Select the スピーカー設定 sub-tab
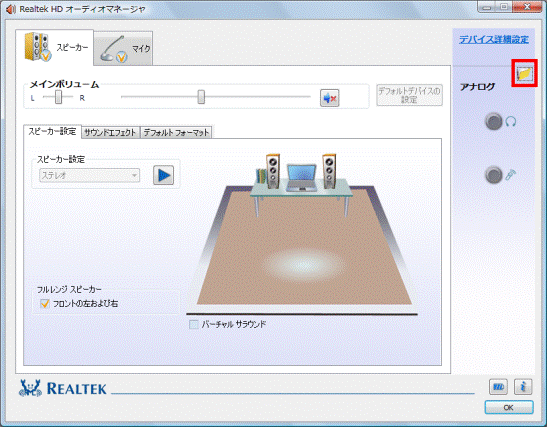The height and width of the screenshot is (427, 547). (52, 132)
